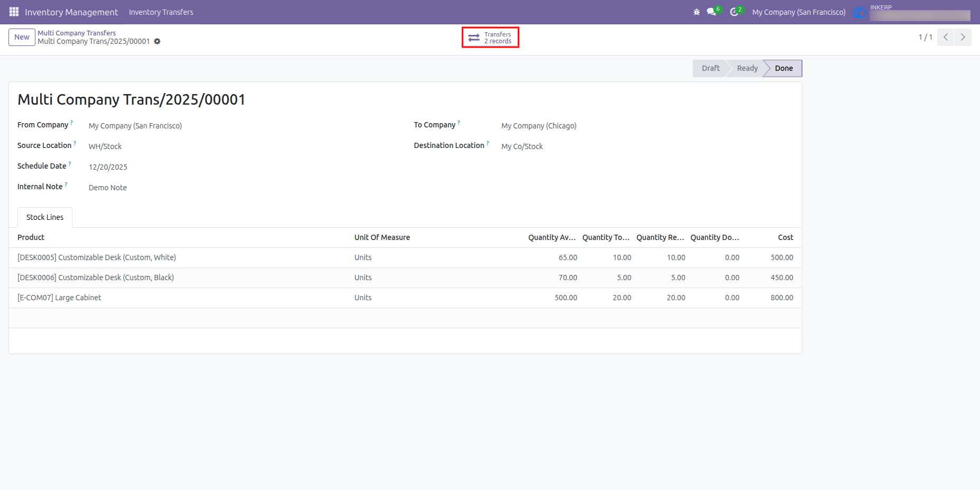Click the Done status stage
The height and width of the screenshot is (490, 980).
click(783, 68)
